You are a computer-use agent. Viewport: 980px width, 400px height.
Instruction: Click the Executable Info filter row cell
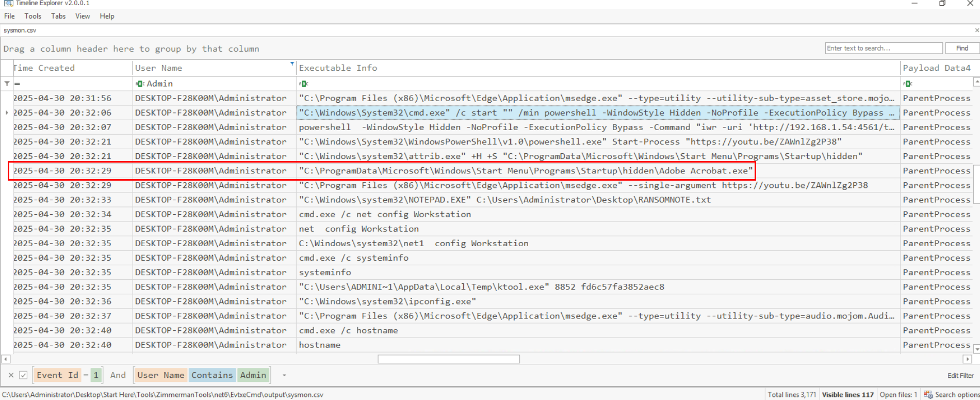(x=598, y=84)
